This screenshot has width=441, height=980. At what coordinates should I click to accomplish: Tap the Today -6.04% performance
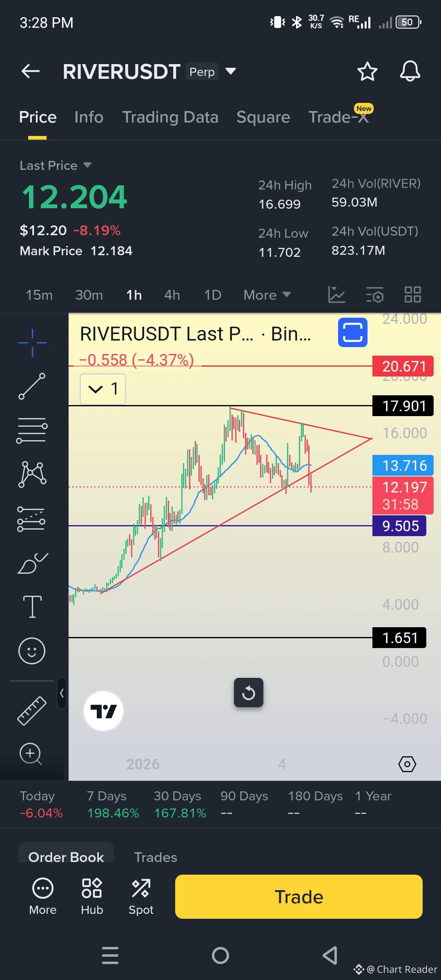41,804
